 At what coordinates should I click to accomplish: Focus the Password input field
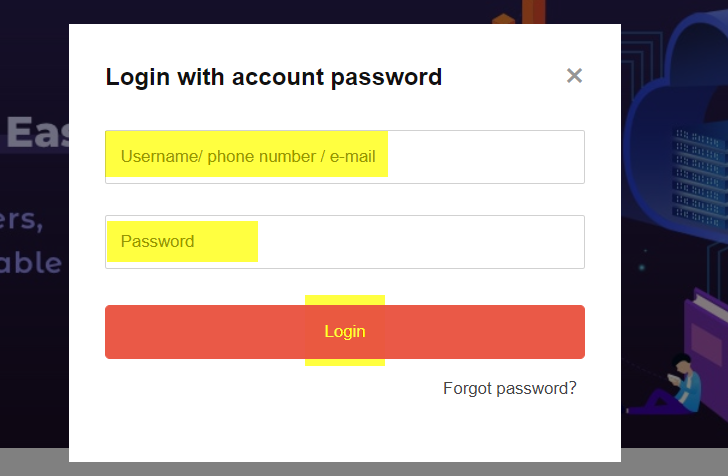click(x=344, y=242)
